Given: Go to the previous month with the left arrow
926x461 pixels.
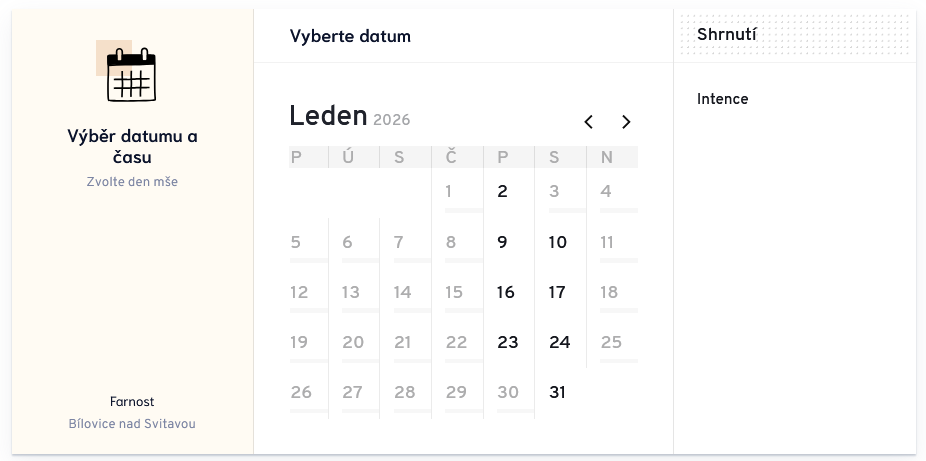Looking at the screenshot, I should coord(589,122).
